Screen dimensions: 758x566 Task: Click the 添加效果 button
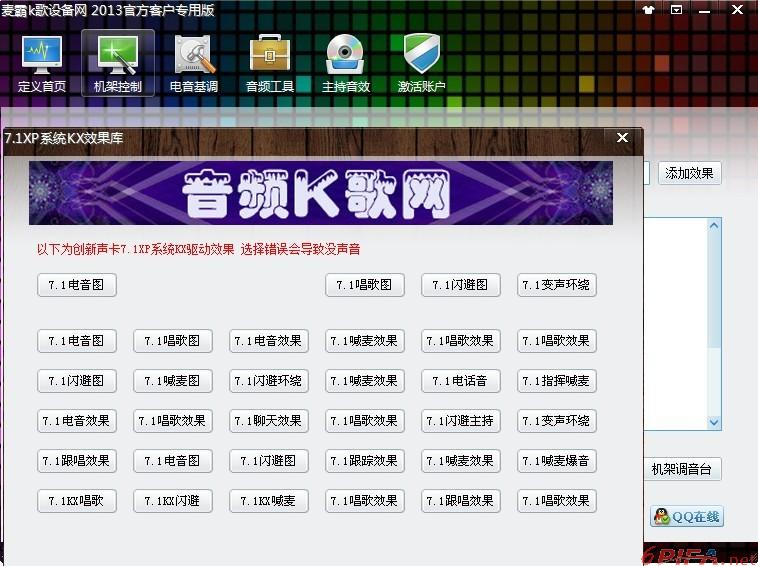click(x=689, y=173)
